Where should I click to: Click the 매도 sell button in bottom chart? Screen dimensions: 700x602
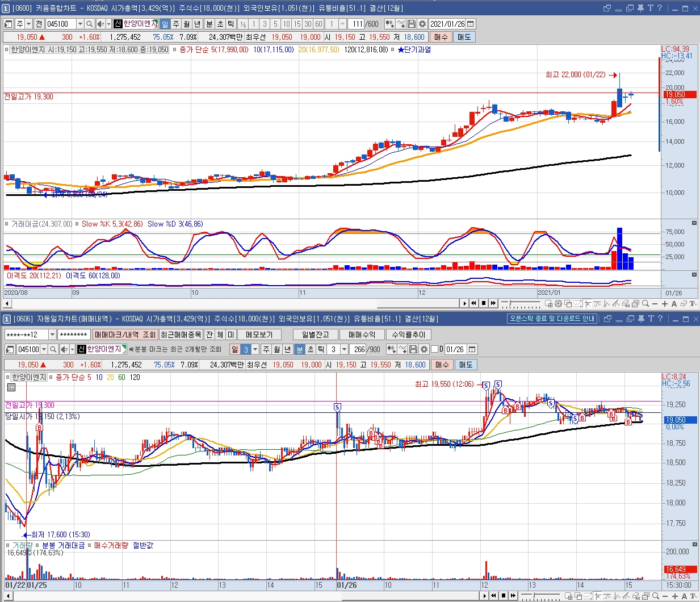click(x=466, y=365)
